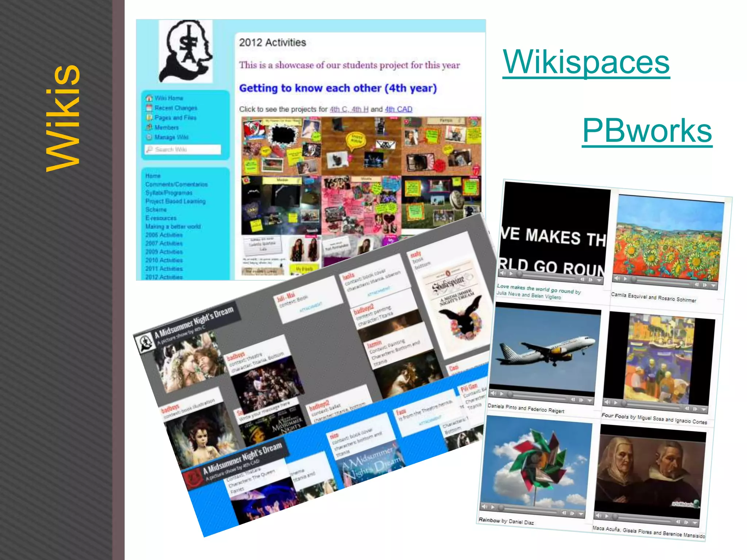Click the Manage Wiki gear icon
Screen dimensions: 747x560
point(149,137)
